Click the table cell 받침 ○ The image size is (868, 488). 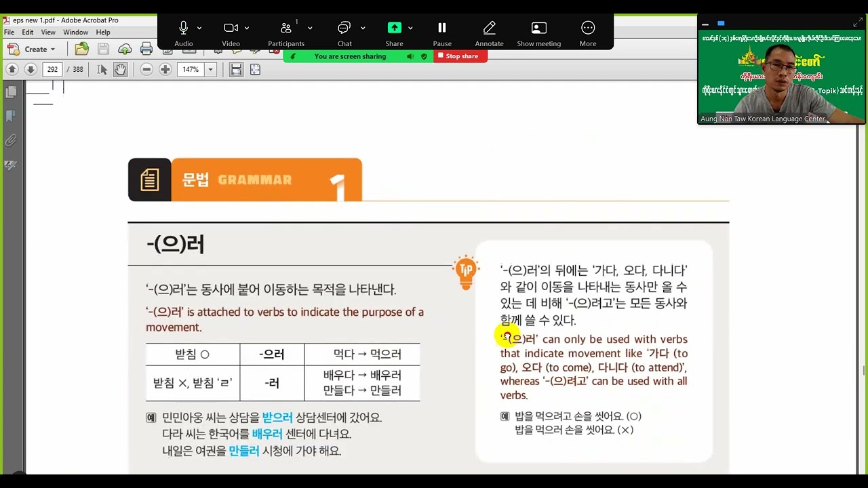point(193,354)
